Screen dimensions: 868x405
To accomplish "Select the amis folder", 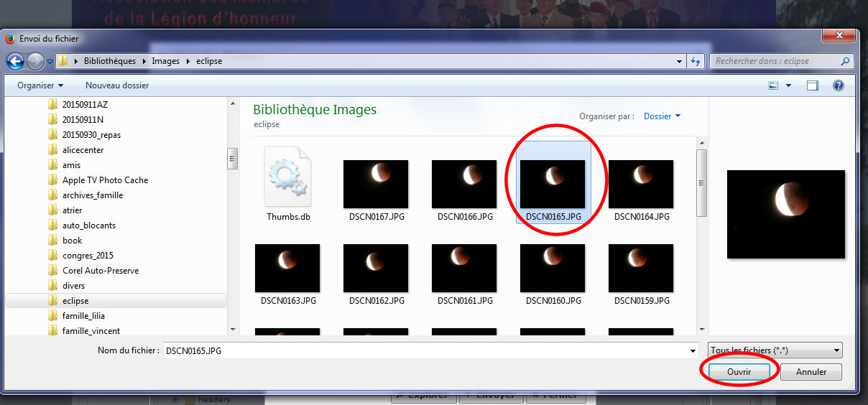I will click(71, 164).
